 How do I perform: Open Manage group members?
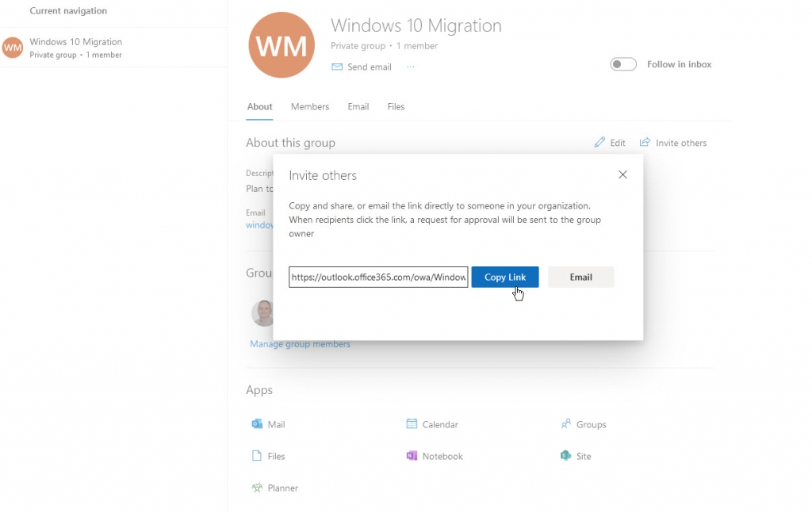click(x=300, y=343)
